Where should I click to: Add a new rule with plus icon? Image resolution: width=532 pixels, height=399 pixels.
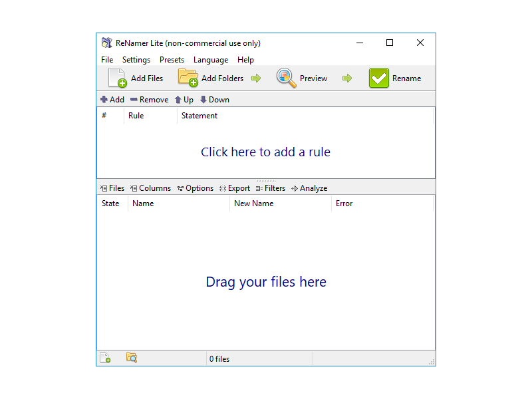tap(112, 100)
